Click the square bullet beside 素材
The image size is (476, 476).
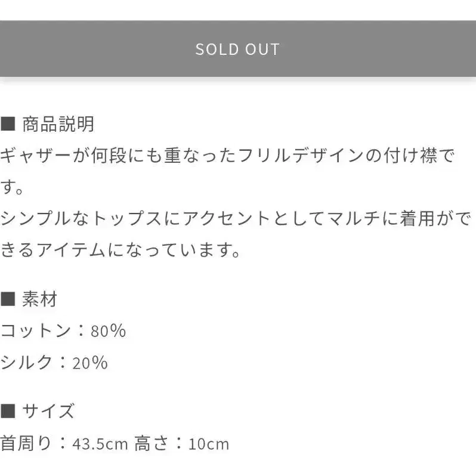[8, 299]
